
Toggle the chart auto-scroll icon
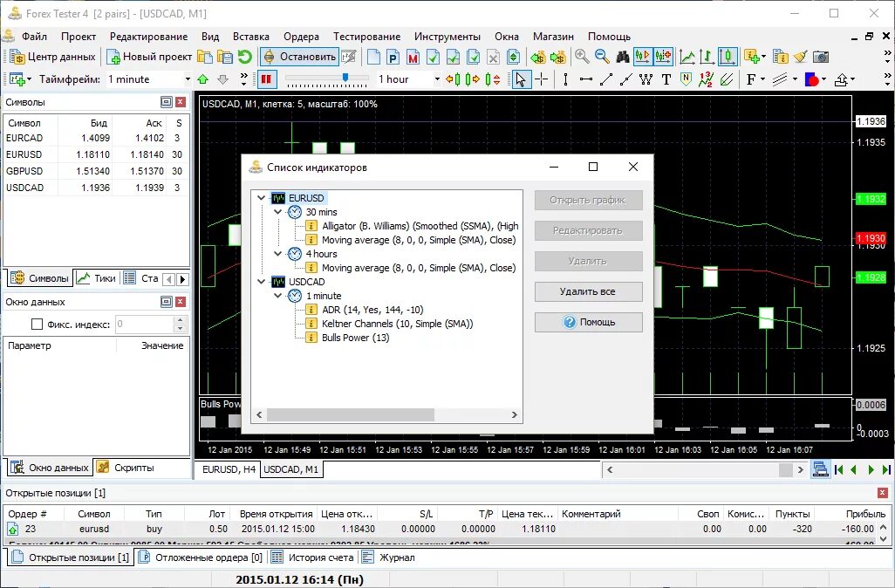[643, 57]
